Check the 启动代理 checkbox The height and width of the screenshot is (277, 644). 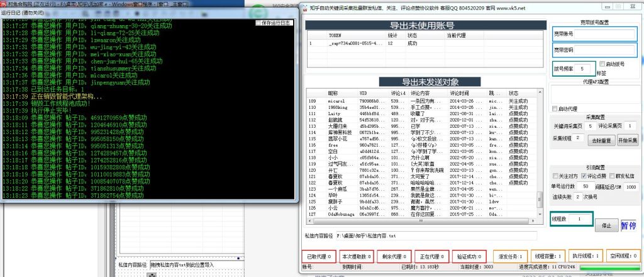click(555, 109)
